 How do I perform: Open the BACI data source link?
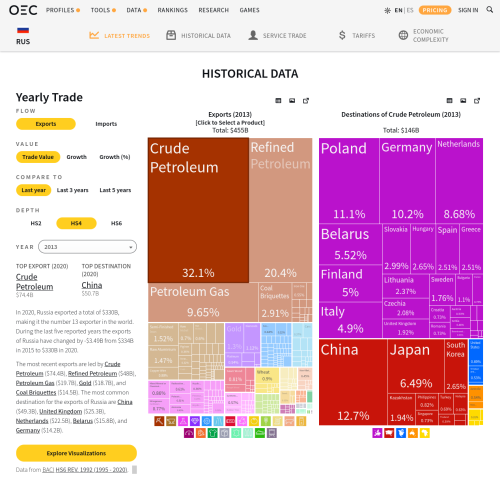48,470
